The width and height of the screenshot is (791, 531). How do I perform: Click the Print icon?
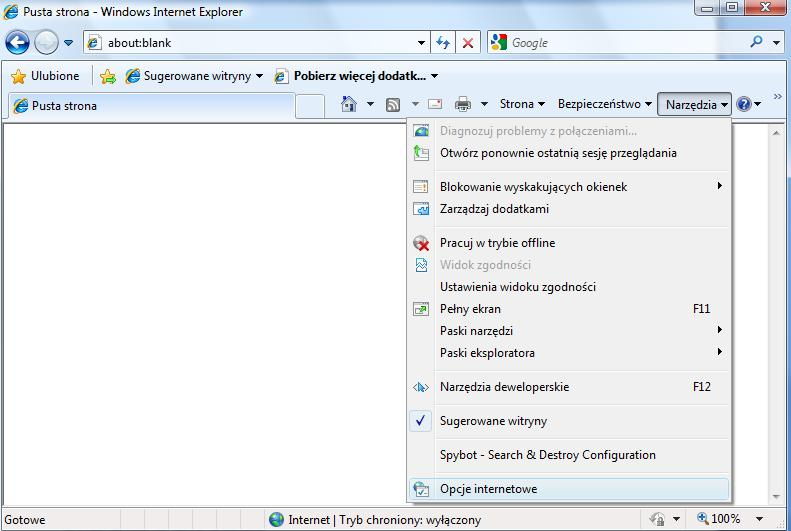(463, 104)
